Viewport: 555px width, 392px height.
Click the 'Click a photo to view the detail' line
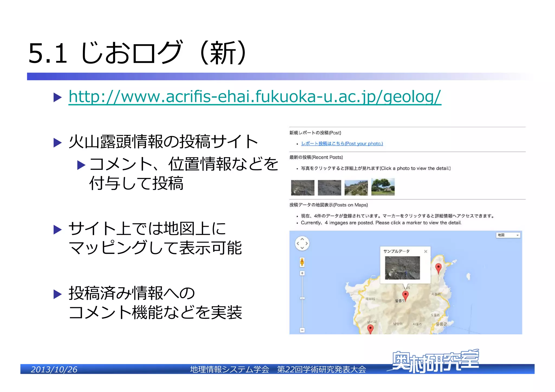(376, 168)
